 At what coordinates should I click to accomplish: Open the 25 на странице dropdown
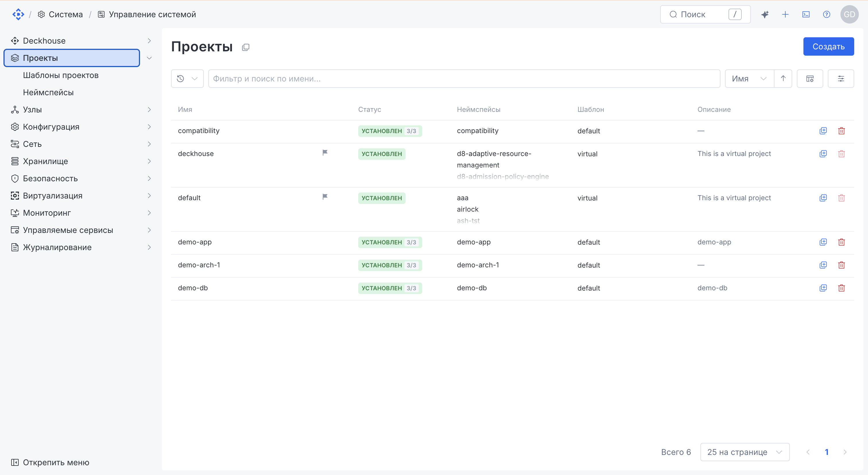745,452
